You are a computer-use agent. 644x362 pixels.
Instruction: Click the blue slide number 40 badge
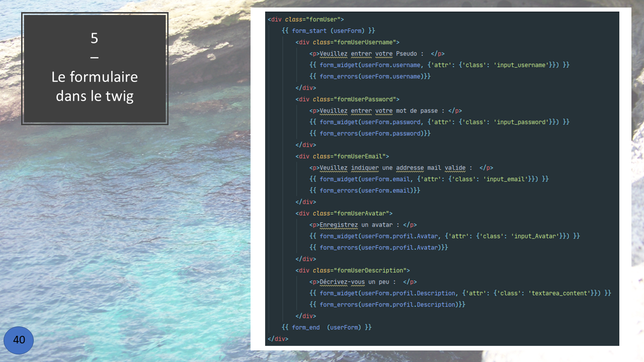pyautogui.click(x=19, y=340)
